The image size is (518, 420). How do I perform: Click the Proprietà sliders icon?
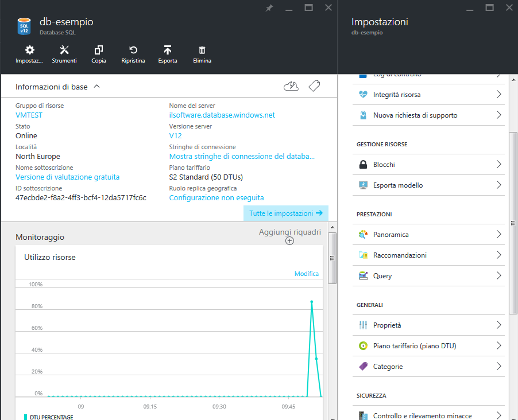coord(363,325)
